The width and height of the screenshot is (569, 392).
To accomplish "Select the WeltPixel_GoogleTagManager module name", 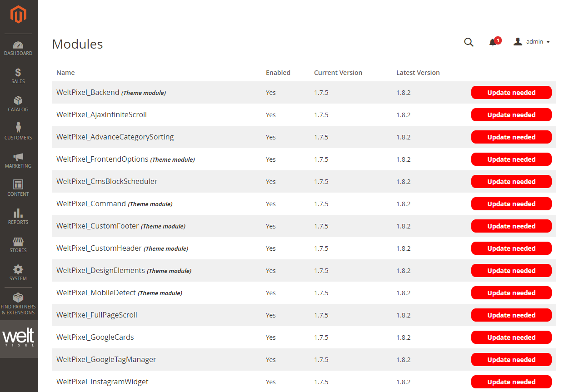I will [x=106, y=359].
